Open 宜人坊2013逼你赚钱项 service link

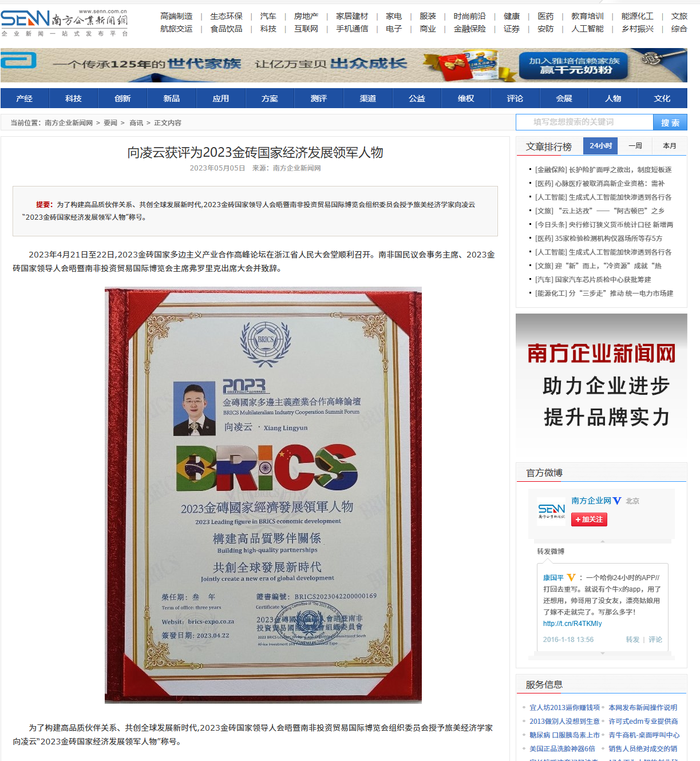564,708
